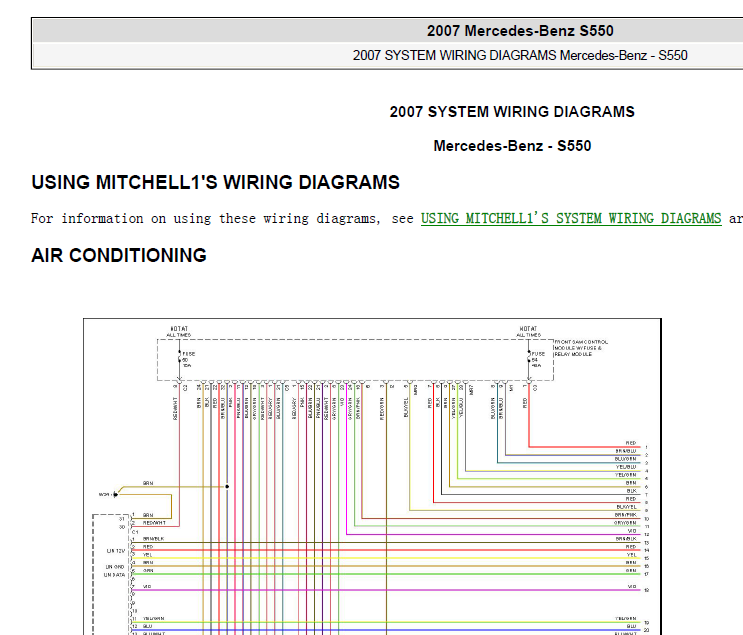Image resolution: width=743 pixels, height=635 pixels.
Task: Select the USING MITCHELL1'S WIRING DIAGRAMS heading
Action: tap(216, 182)
